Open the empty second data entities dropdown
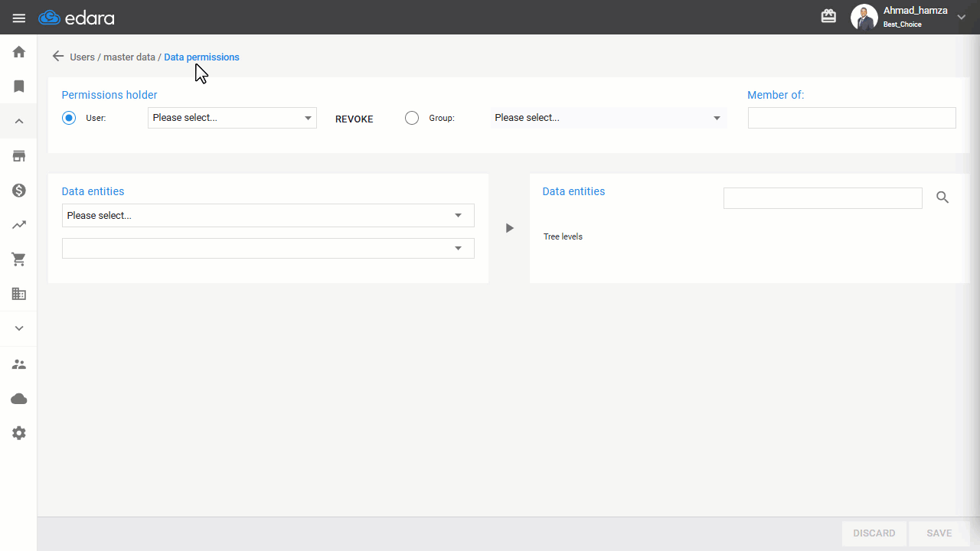 coord(268,248)
